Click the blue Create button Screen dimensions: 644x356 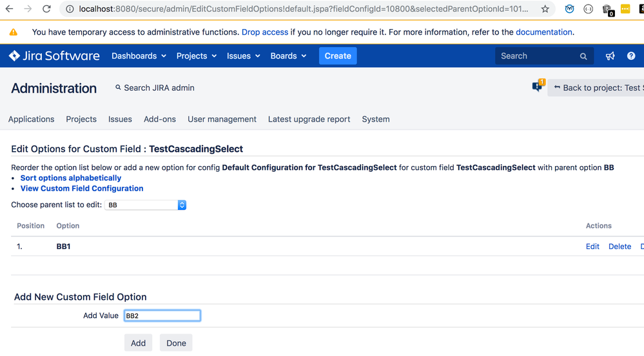(x=338, y=56)
